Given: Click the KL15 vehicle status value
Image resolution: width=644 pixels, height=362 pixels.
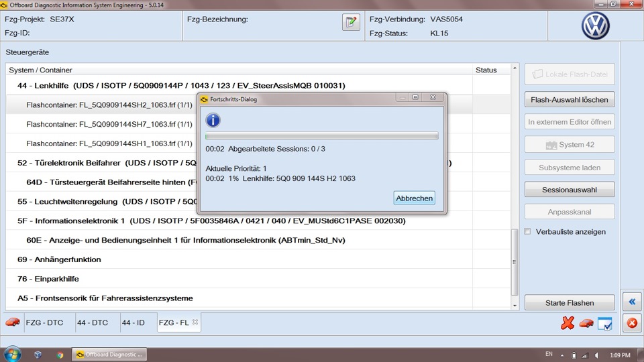Looking at the screenshot, I should pos(439,34).
